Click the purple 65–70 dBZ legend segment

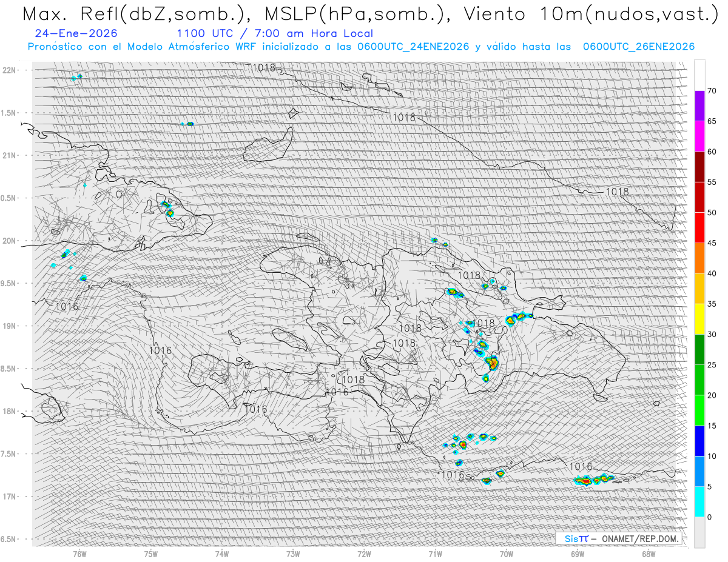699,106
